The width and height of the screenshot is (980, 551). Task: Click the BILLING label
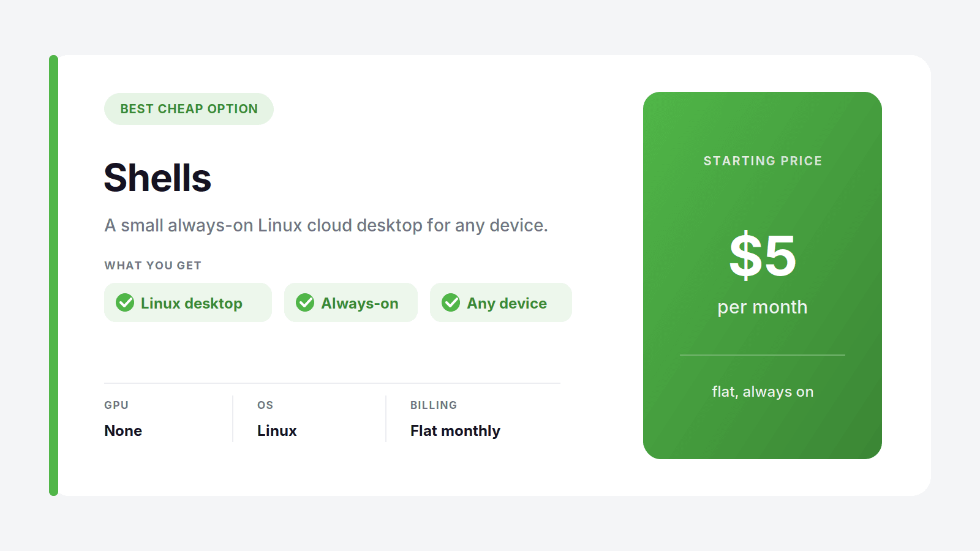pyautogui.click(x=434, y=405)
